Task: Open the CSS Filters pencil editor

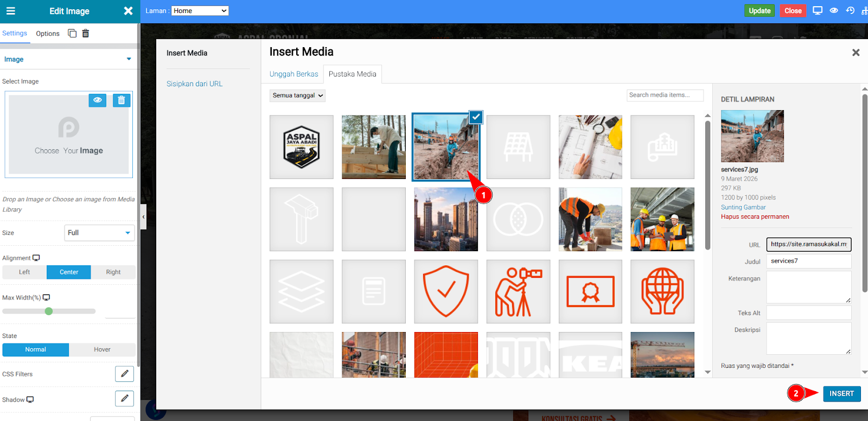Action: 124,374
